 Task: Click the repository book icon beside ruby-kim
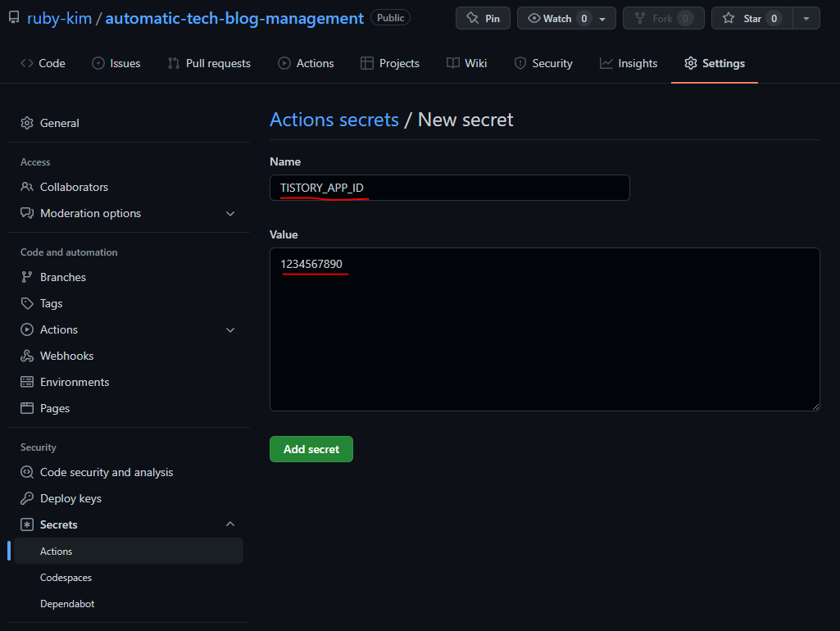[x=14, y=18]
